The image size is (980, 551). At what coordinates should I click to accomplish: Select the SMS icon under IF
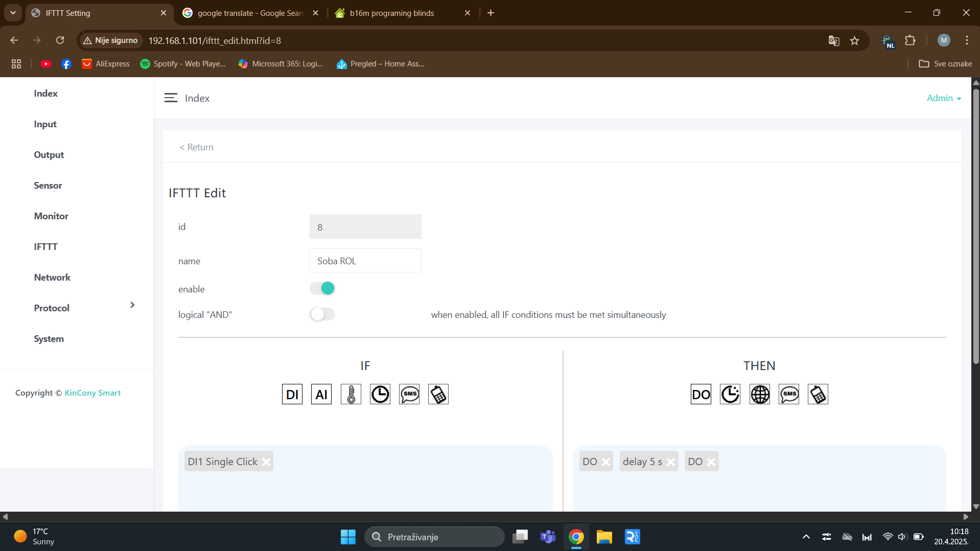409,394
